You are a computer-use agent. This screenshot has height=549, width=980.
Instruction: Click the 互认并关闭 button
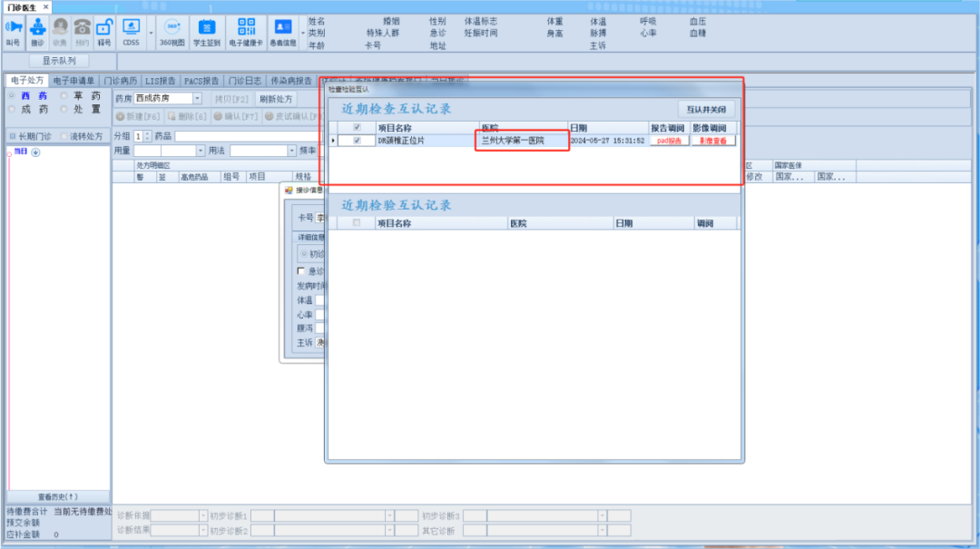click(x=706, y=110)
